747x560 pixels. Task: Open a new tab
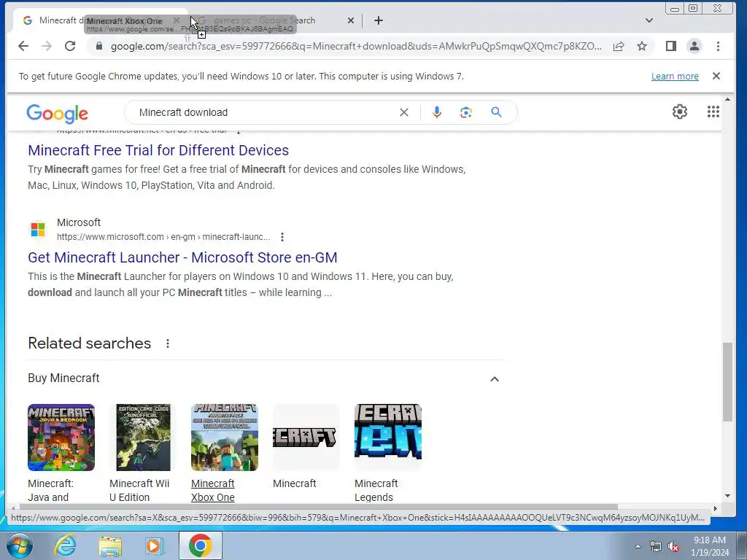[379, 20]
